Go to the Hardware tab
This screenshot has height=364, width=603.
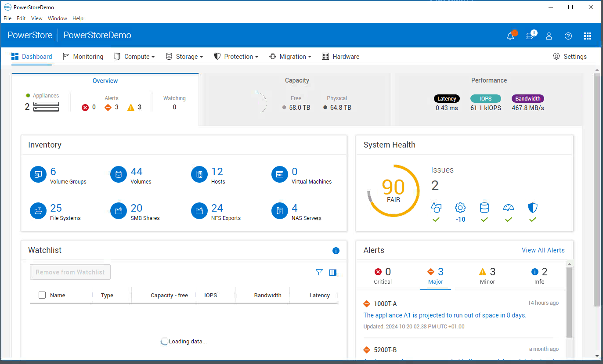pos(340,57)
